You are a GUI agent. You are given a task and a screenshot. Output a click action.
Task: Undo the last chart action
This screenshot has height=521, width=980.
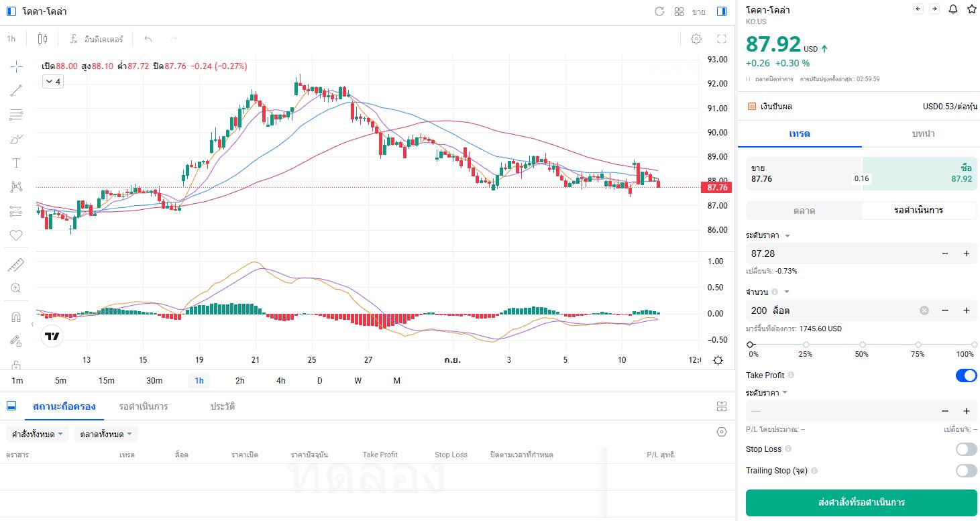148,39
